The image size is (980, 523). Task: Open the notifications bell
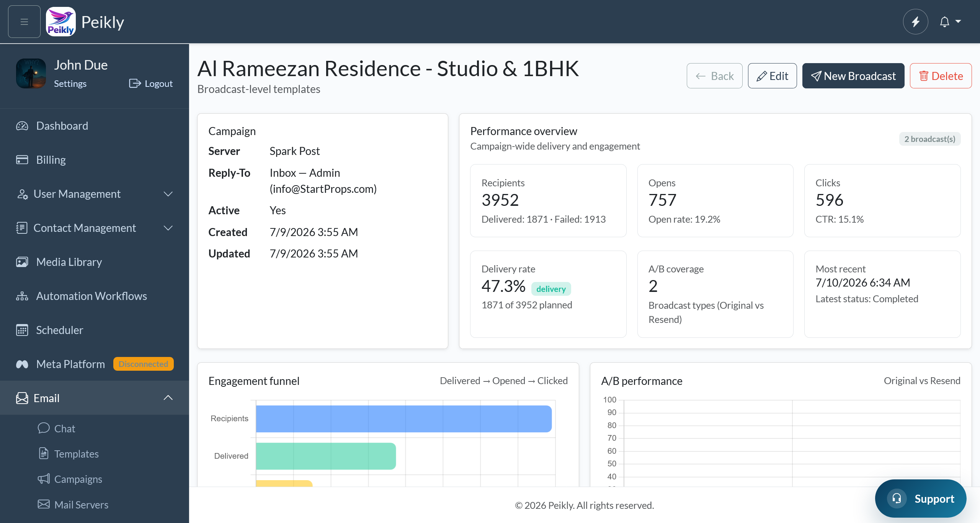click(x=944, y=22)
